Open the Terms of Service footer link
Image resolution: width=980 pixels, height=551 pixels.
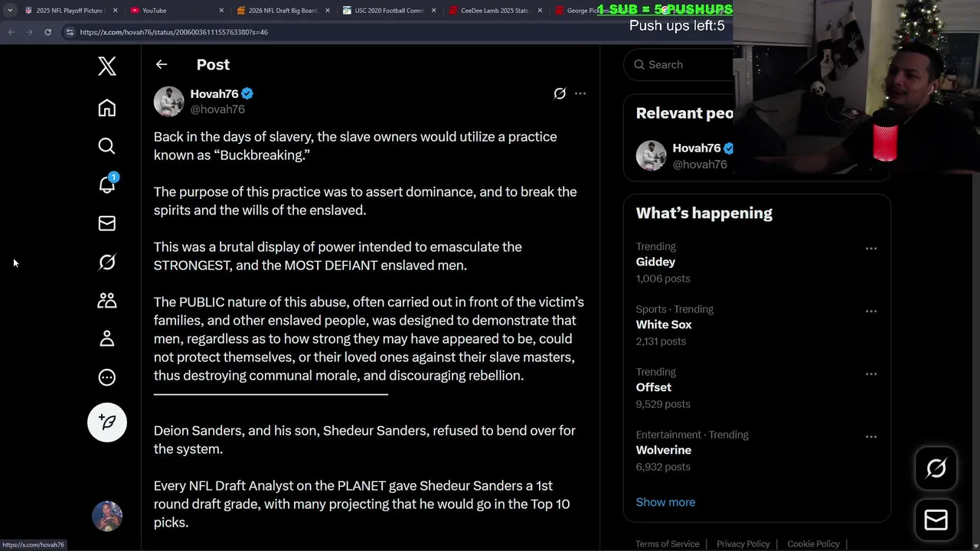coord(668,544)
